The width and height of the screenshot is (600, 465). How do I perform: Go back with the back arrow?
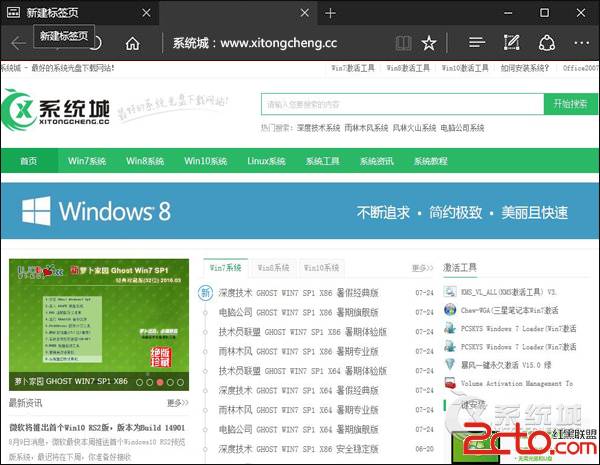(x=18, y=43)
